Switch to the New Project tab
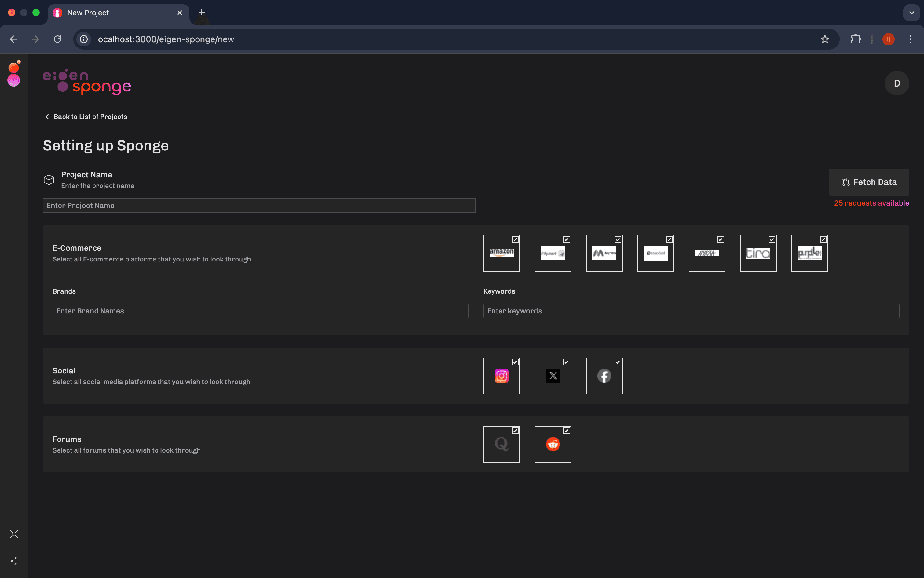The width and height of the screenshot is (924, 578). (118, 13)
